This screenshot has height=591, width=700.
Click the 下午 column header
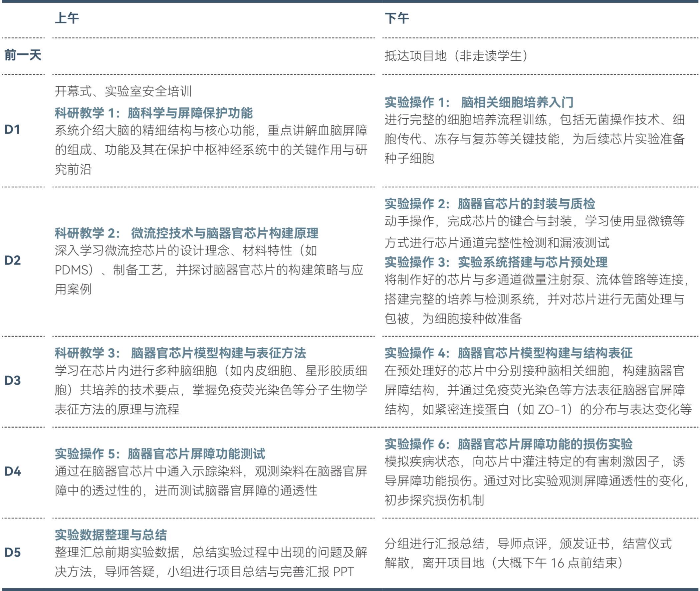(397, 18)
